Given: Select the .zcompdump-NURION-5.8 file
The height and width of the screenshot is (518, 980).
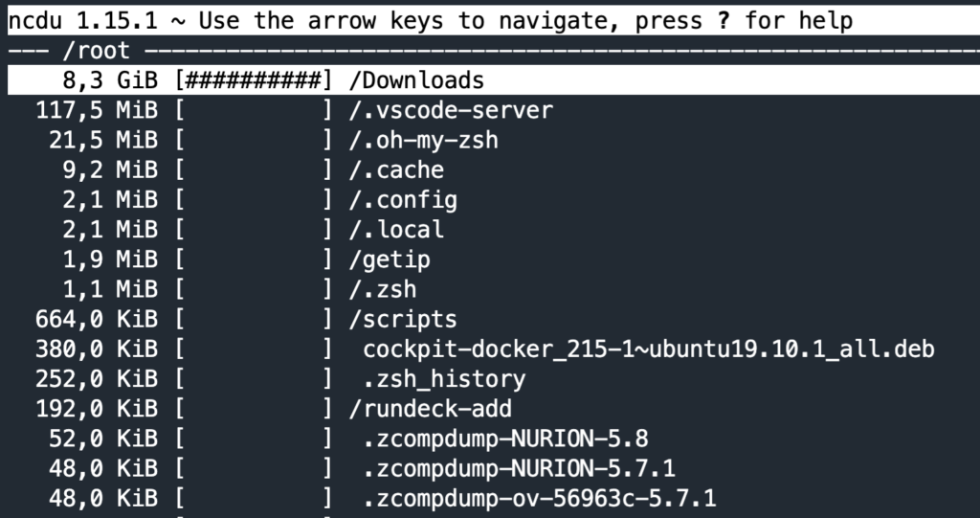Looking at the screenshot, I should 505,439.
